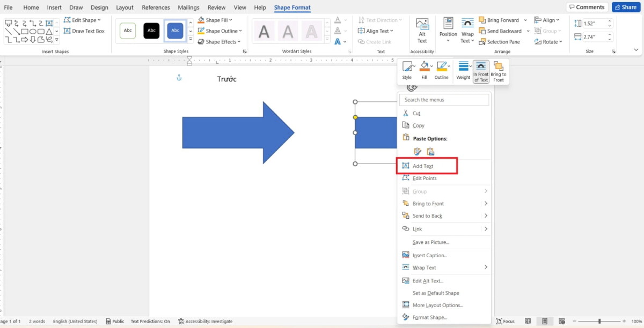Open the Align Text dropdown

pyautogui.click(x=376, y=31)
